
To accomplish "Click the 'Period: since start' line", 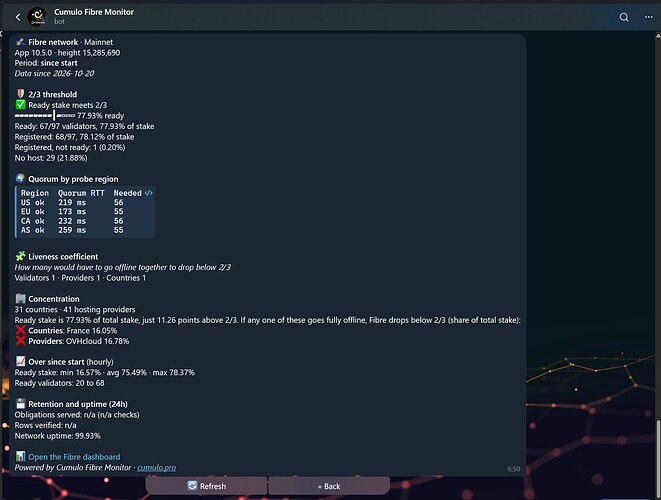I will (x=46, y=63).
